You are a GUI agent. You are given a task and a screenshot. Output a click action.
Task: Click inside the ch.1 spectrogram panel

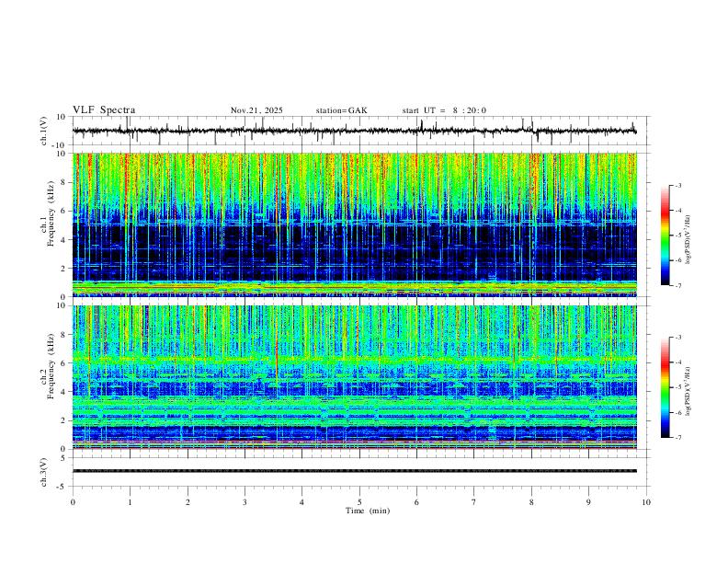(354, 224)
